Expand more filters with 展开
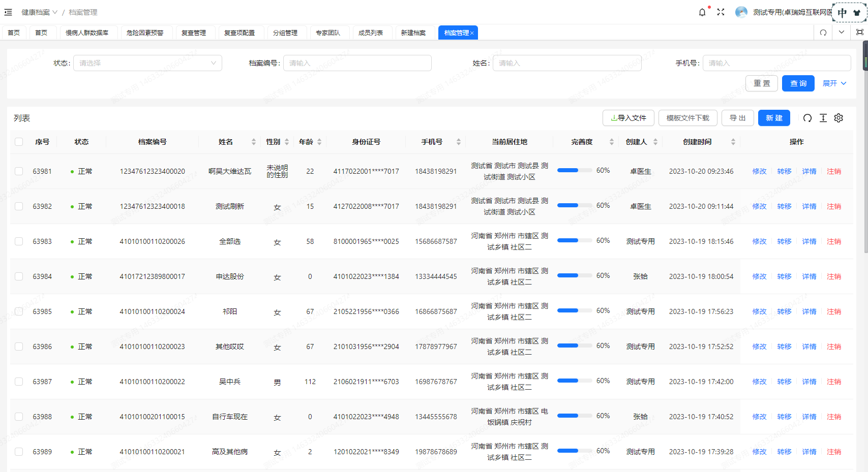 click(x=834, y=83)
